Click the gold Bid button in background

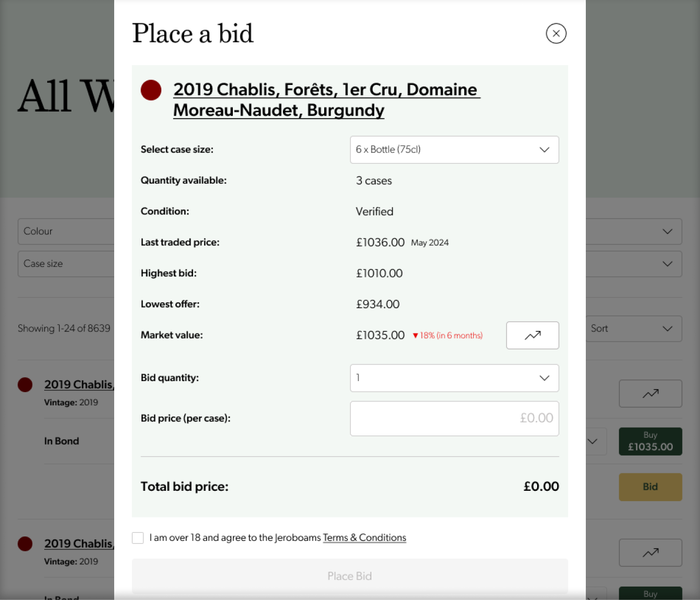[650, 487]
